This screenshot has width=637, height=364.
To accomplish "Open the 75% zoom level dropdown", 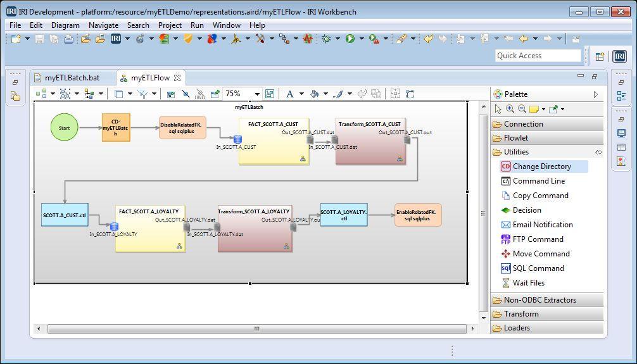I will pyautogui.click(x=257, y=94).
